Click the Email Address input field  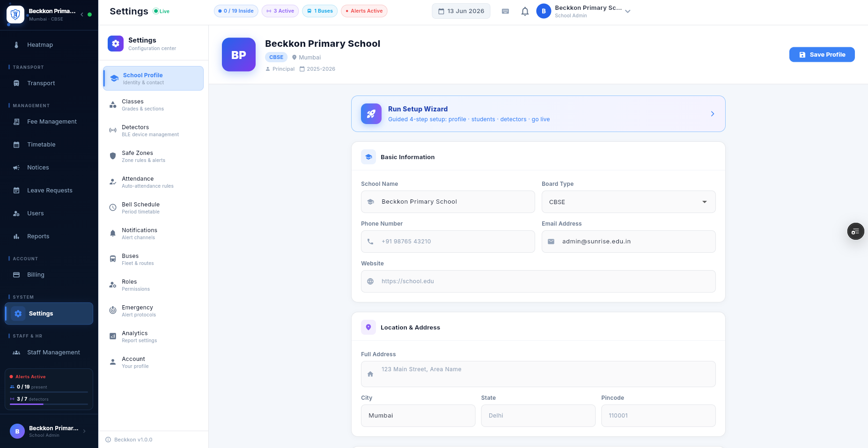pos(629,242)
